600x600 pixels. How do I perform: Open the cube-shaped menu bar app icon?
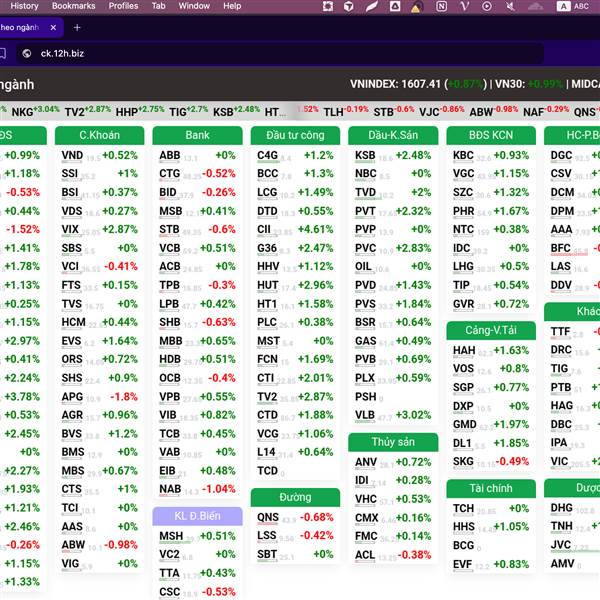(349, 6)
